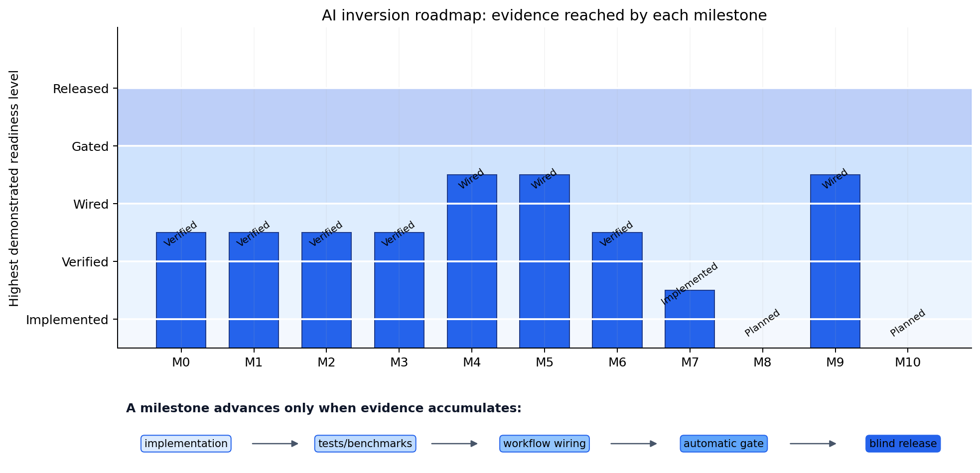
Task: Click the 'Released' y-axis tick label
Action: click(x=81, y=89)
